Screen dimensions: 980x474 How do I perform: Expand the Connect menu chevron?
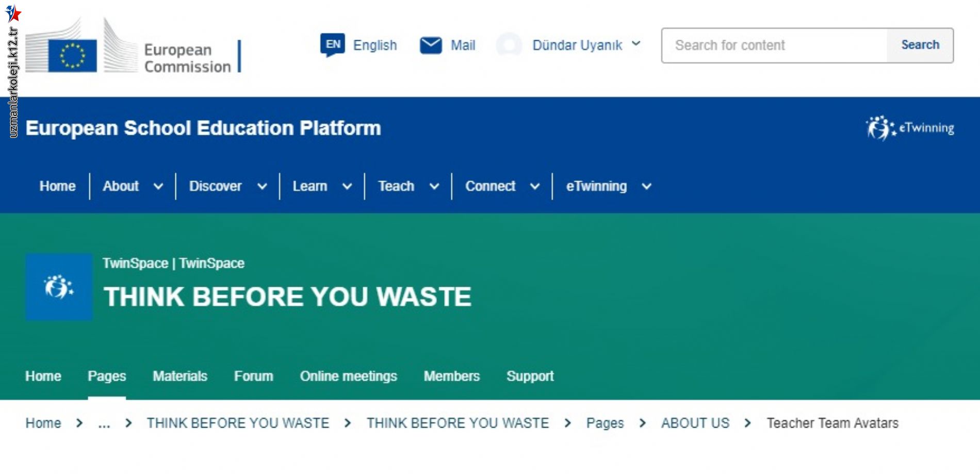pyautogui.click(x=535, y=187)
